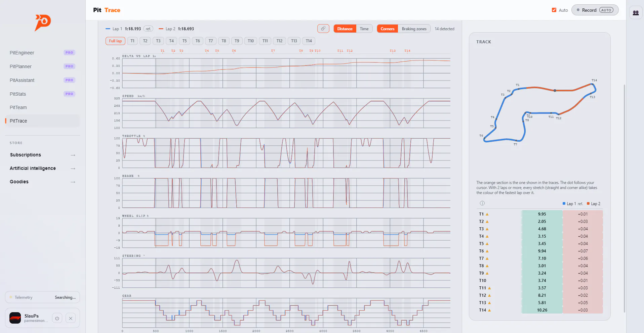Open the Goodies store link
This screenshot has width=644, height=333.
[x=42, y=182]
